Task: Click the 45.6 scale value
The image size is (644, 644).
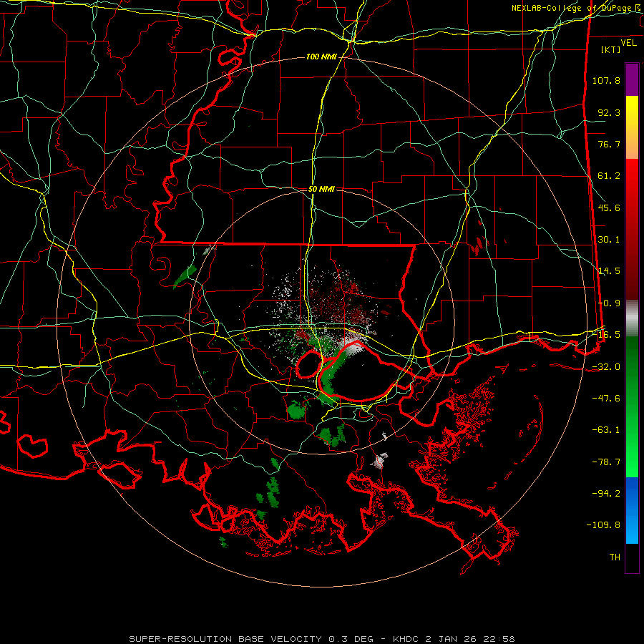Action: 609,208
